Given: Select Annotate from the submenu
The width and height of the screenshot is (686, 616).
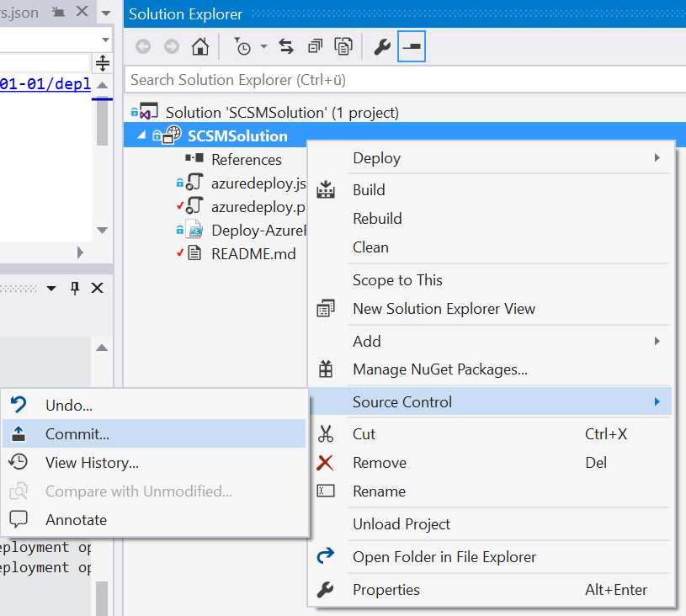Looking at the screenshot, I should tap(76, 520).
